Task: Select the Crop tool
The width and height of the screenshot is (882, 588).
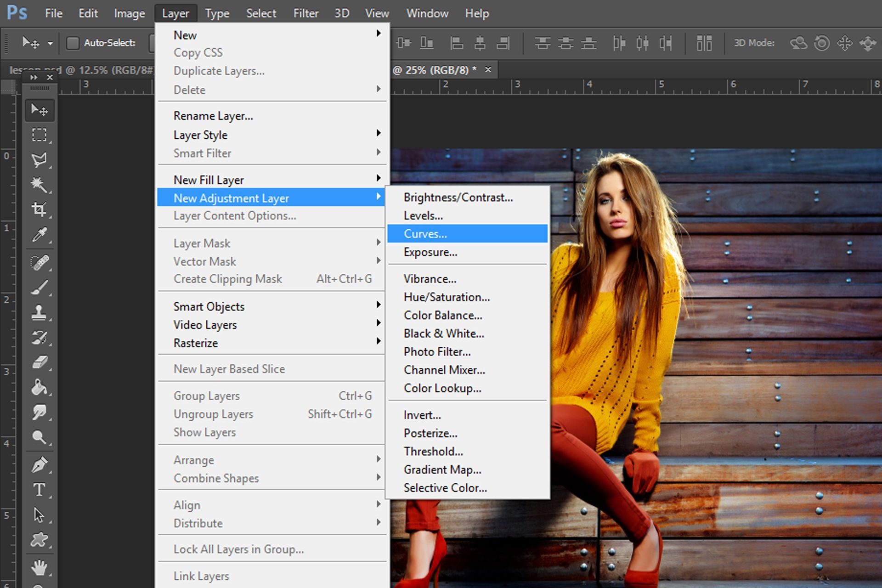Action: [40, 209]
